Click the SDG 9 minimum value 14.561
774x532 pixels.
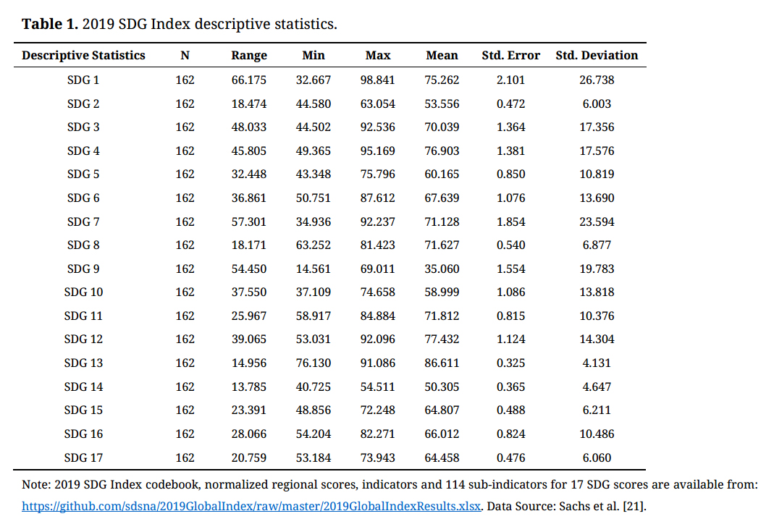click(x=314, y=269)
